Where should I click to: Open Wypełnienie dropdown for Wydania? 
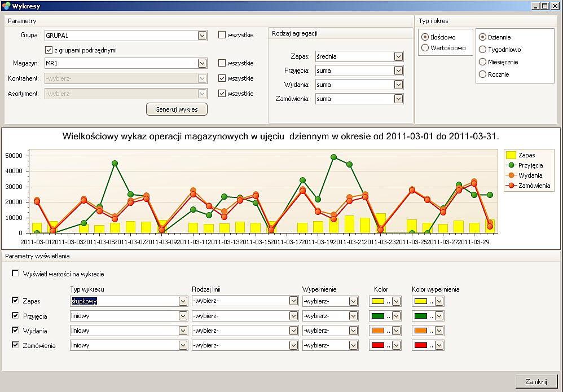(x=353, y=331)
